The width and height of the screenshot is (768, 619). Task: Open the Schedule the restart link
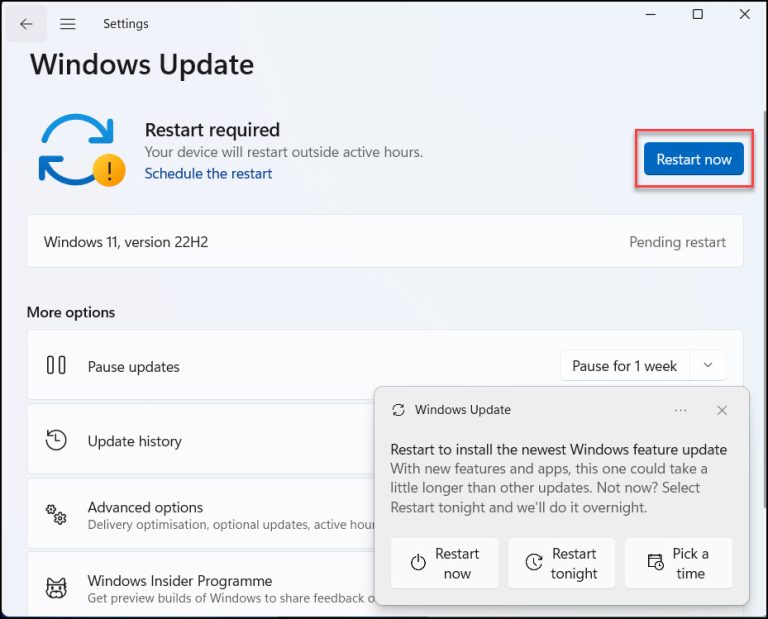[208, 173]
